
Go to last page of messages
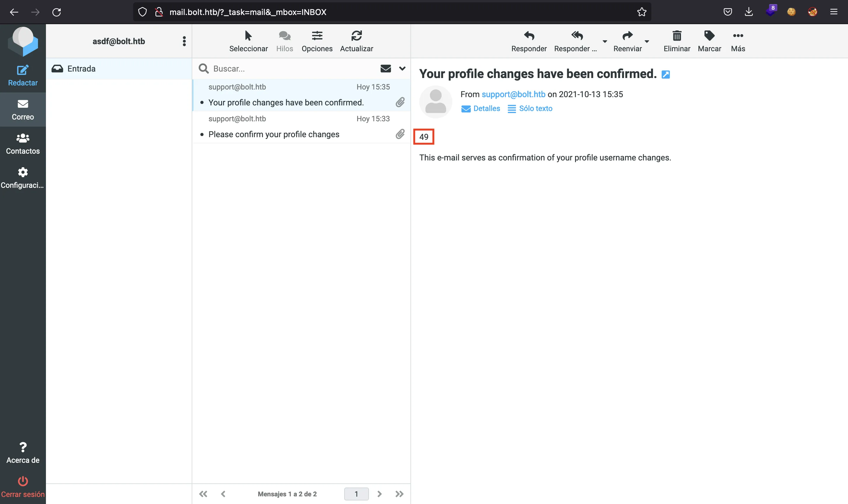coord(399,494)
